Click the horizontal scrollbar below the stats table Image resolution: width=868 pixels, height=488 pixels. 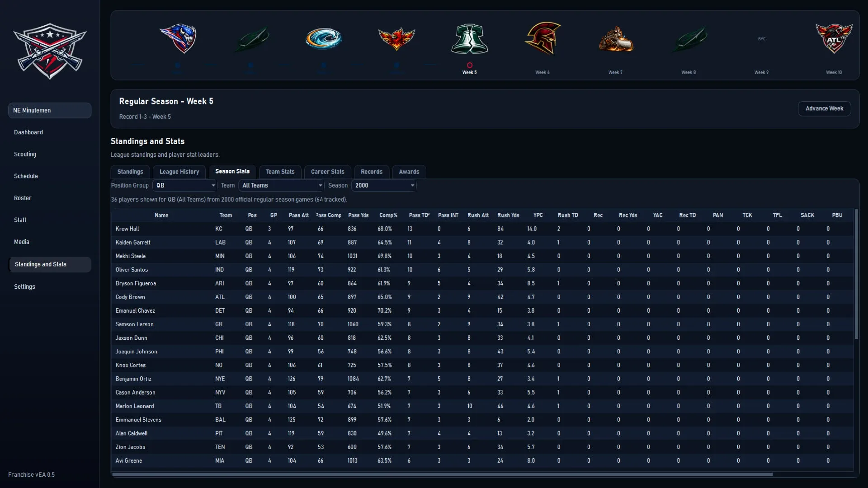[442, 474]
